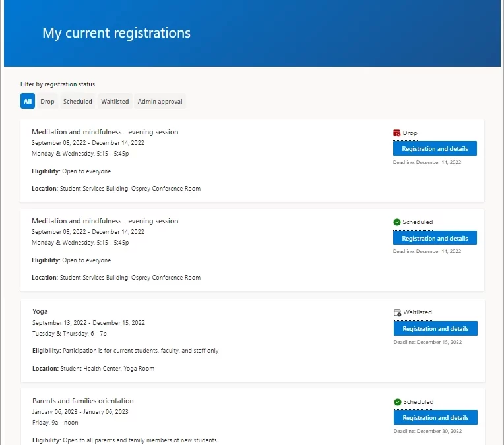Click the Yoga course title

(40, 311)
